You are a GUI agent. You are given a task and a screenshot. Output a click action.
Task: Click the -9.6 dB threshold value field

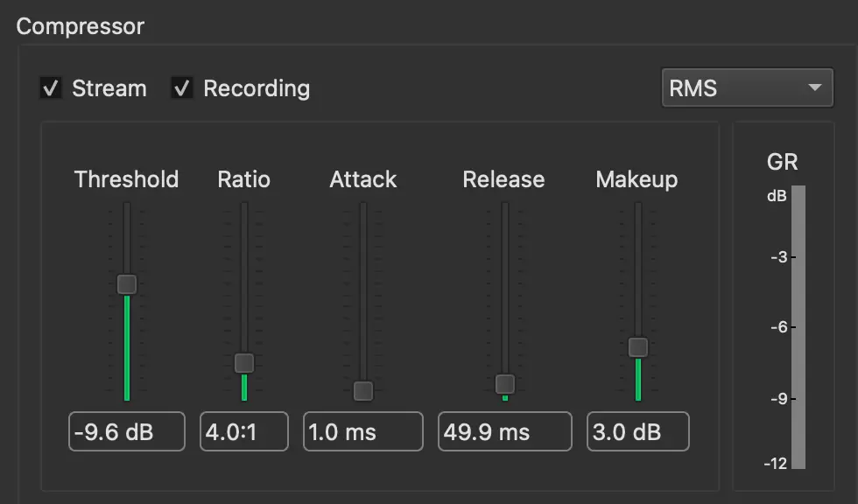point(127,432)
